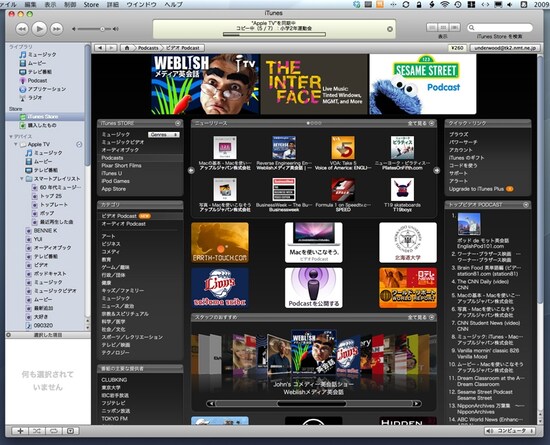Screen dimensions: 550x445
Task: Start playback with the Play button
Action: tap(39, 29)
